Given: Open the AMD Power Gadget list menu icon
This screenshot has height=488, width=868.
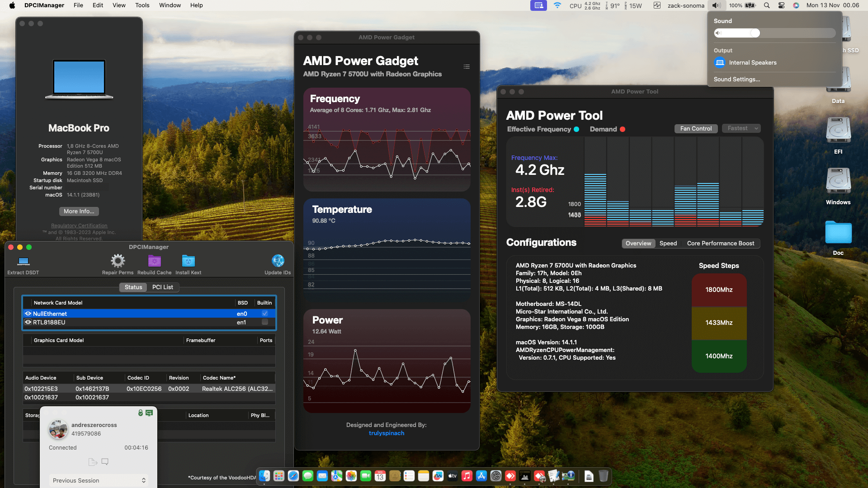Looking at the screenshot, I should (467, 66).
